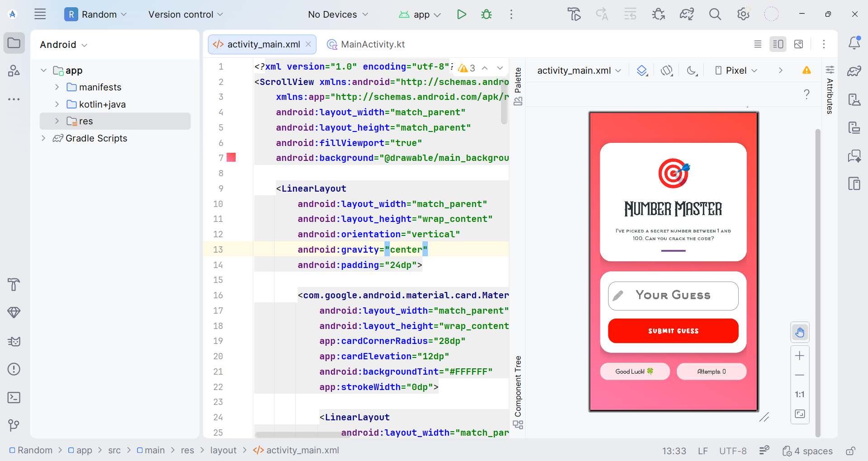Zoom out on the design preview

click(x=800, y=375)
